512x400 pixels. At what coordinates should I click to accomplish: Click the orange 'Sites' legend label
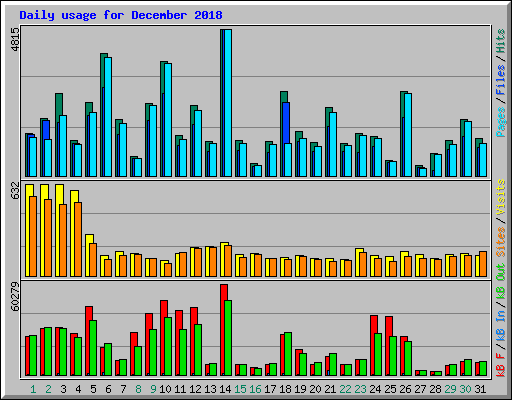point(501,242)
